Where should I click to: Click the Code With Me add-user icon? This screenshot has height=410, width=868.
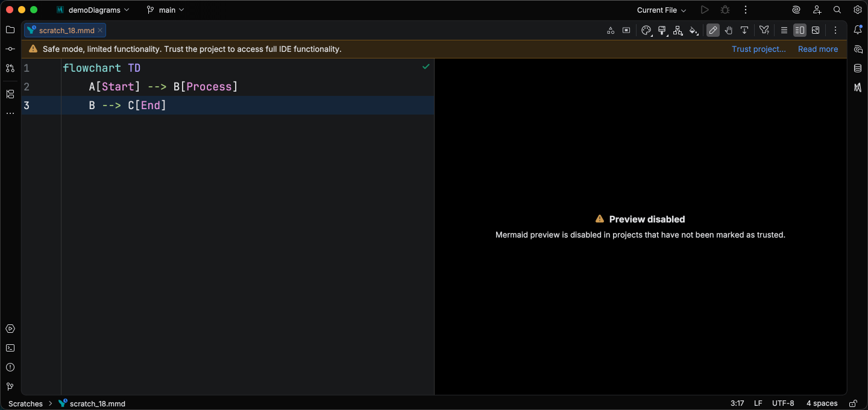(817, 10)
